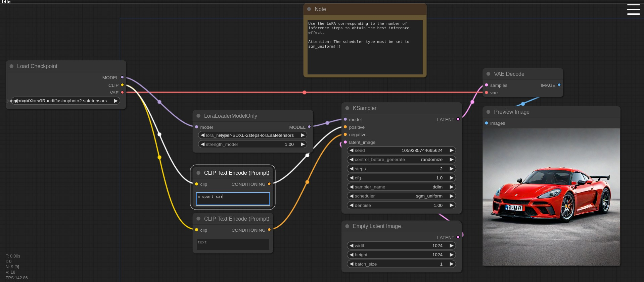Click the strength_model slider field
This screenshot has height=282, width=644.
pos(252,145)
